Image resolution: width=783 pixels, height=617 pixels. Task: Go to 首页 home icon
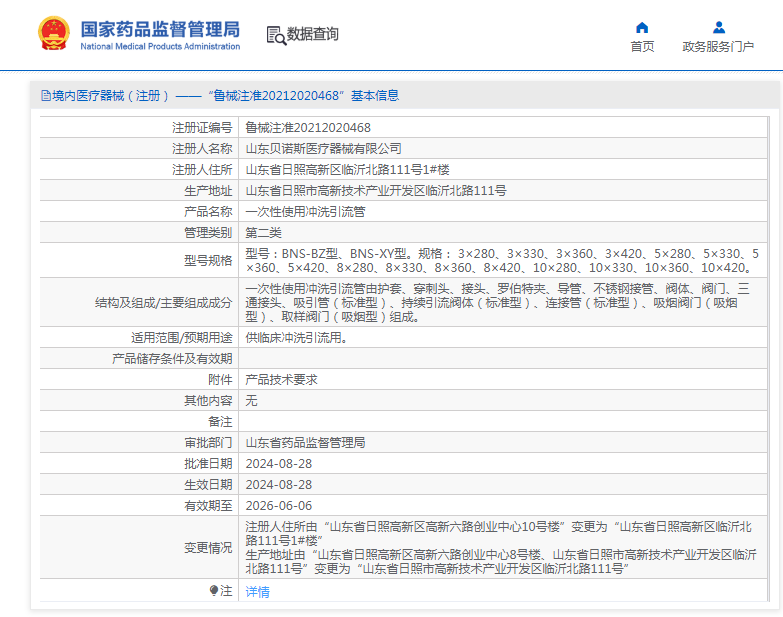(642, 27)
